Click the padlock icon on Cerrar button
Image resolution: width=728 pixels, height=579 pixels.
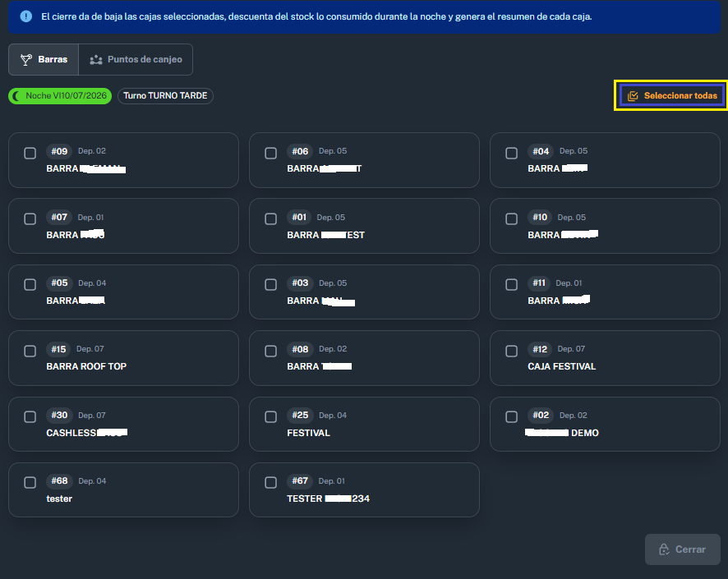(x=664, y=549)
